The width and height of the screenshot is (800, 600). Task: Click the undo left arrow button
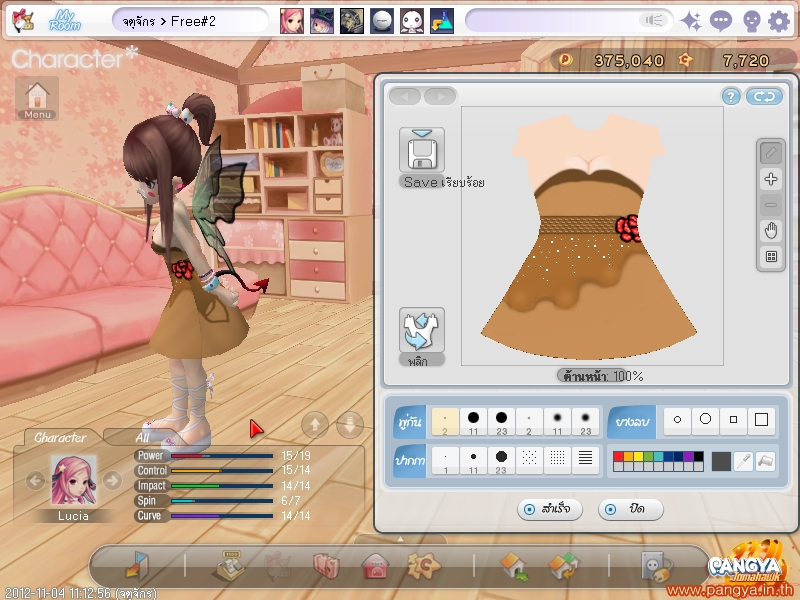tap(405, 96)
